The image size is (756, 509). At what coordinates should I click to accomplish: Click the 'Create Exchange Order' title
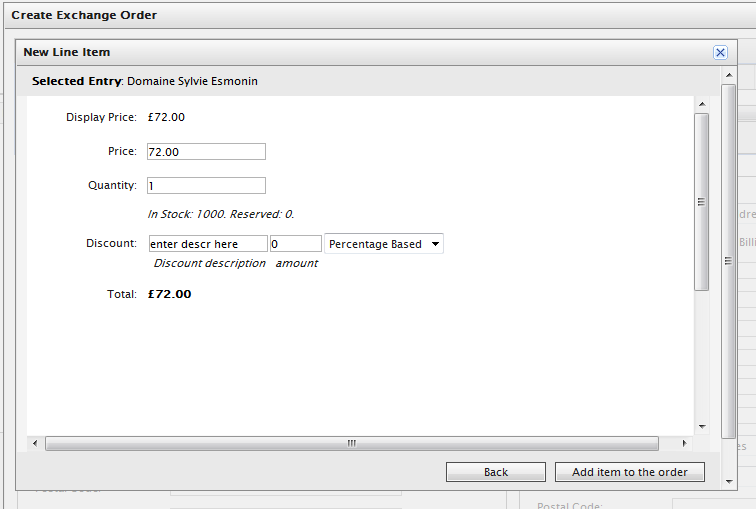pos(84,15)
